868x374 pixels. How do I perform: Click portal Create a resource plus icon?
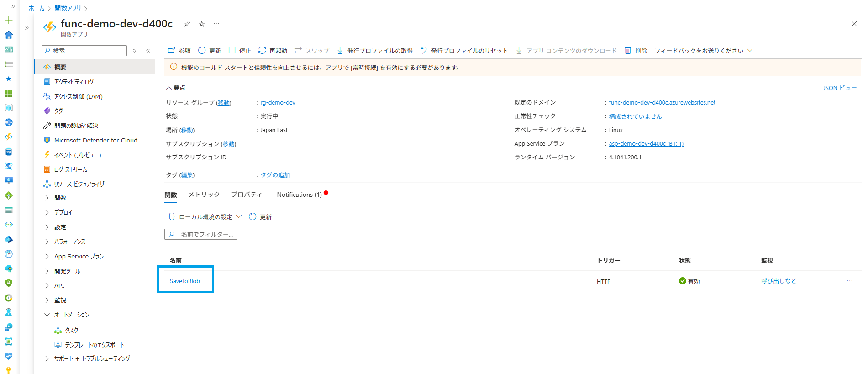click(9, 20)
